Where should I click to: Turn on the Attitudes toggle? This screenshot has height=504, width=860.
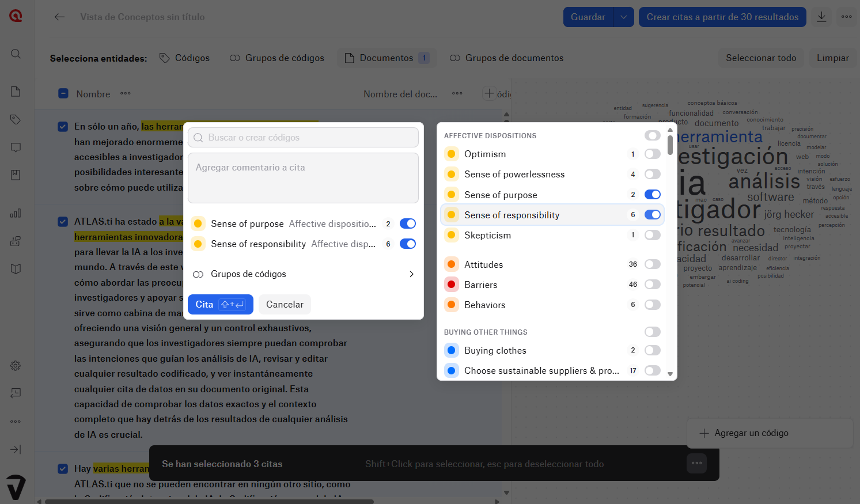pyautogui.click(x=652, y=264)
